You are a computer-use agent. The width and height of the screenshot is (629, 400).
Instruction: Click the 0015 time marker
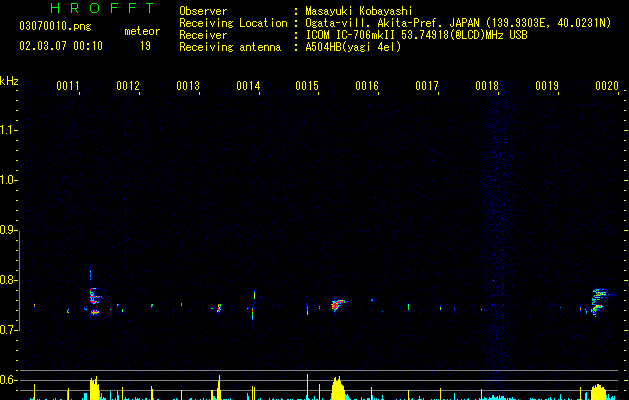307,86
